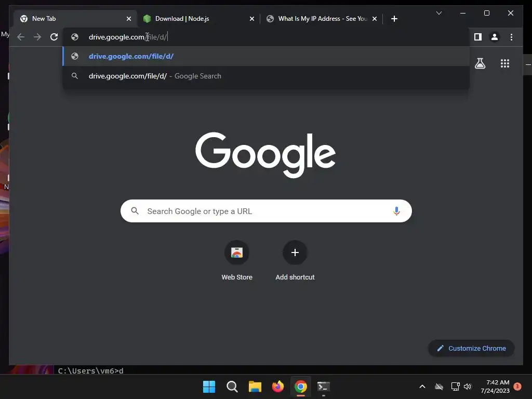This screenshot has height=399, width=532.
Task: Click the Web Store shortcut label
Action: [x=237, y=277]
